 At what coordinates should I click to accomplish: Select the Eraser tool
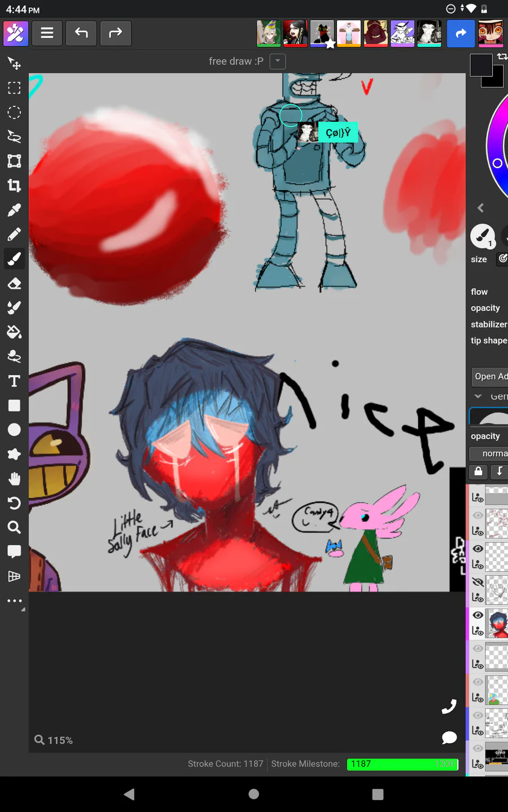coord(14,283)
